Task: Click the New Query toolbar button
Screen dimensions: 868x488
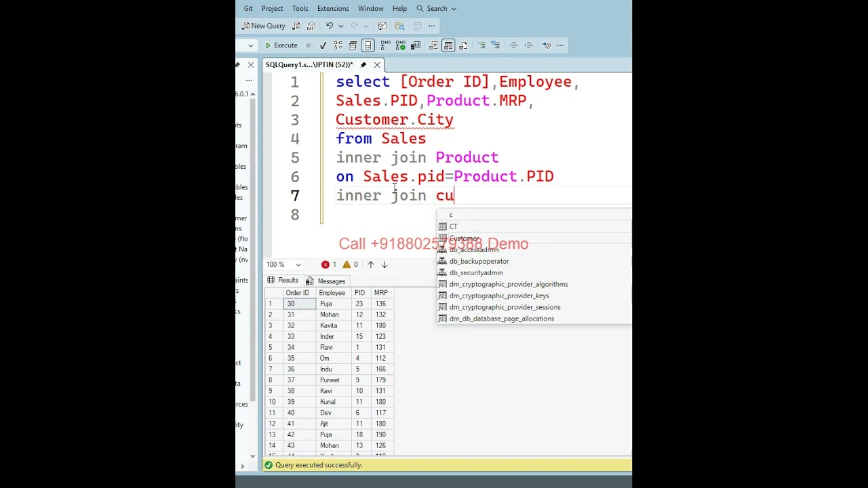Action: 263,26
